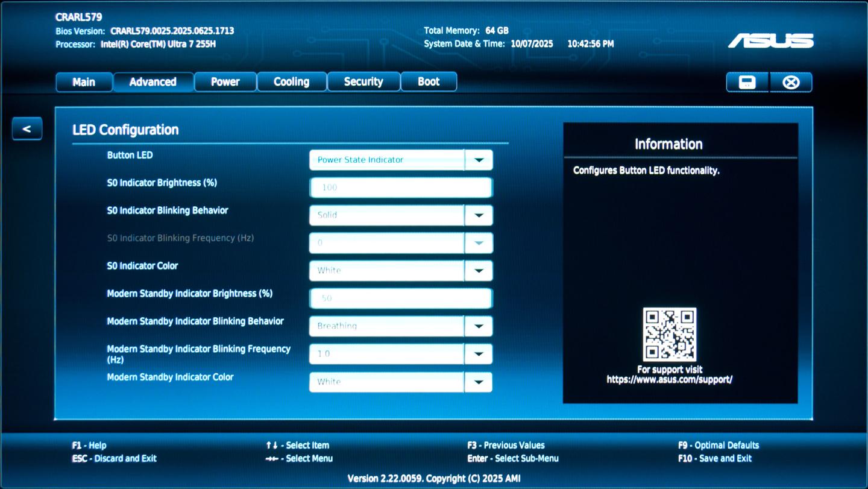Image resolution: width=868 pixels, height=489 pixels.
Task: Click the "Button LED" setting label
Action: point(130,155)
